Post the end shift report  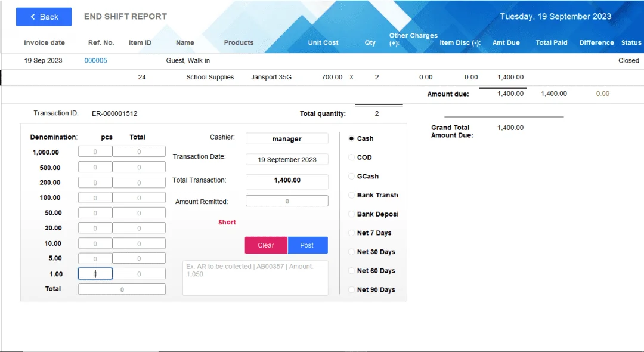point(308,245)
